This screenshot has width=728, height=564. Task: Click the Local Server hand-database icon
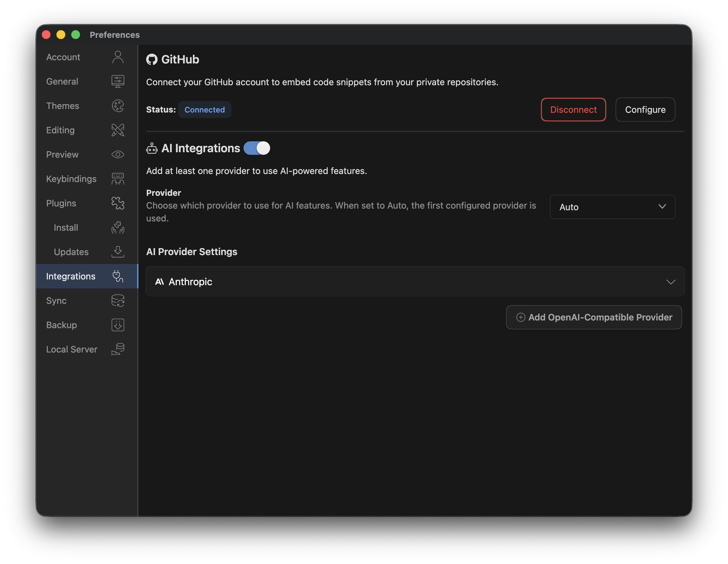point(118,349)
